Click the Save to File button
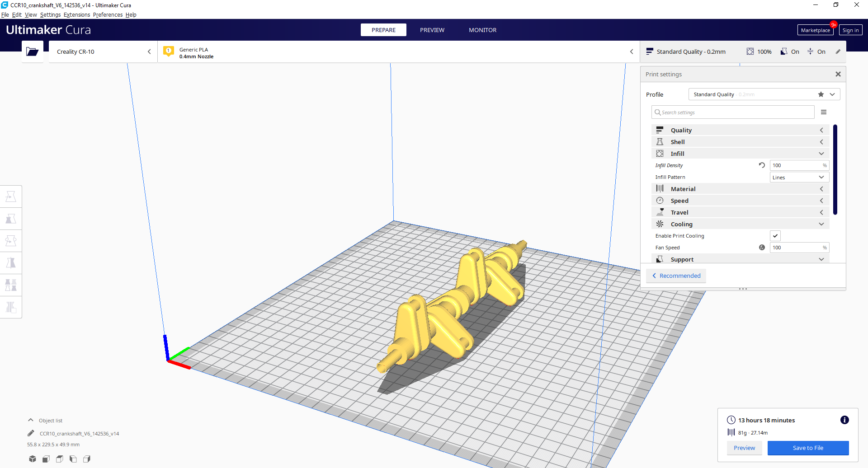The image size is (868, 468). 808,448
